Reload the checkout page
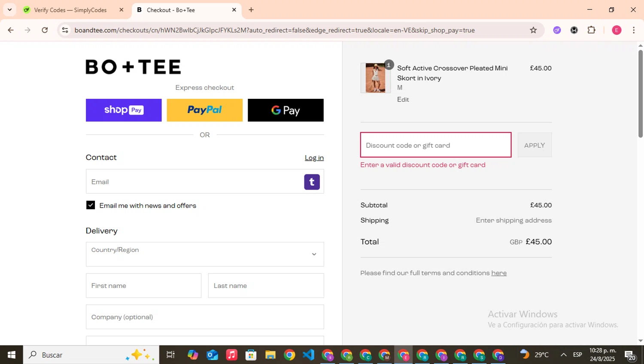Viewport: 644px width, 364px height. pos(45,30)
